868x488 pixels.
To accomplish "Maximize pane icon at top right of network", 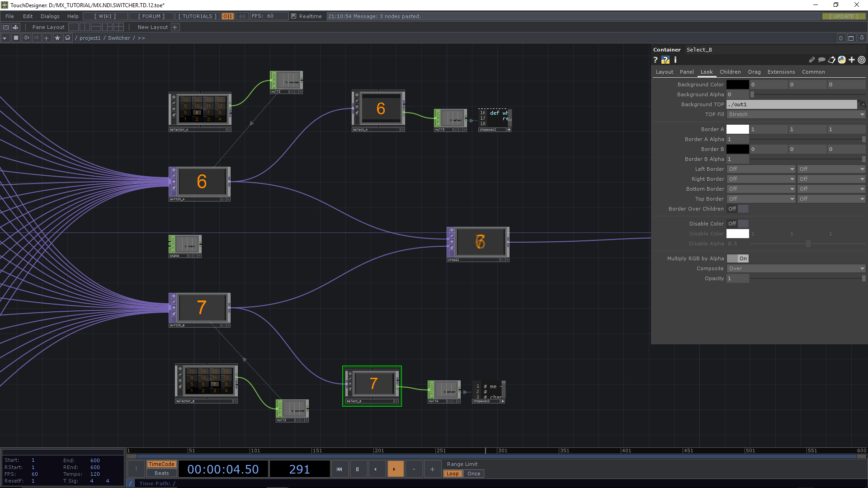I will (x=851, y=38).
